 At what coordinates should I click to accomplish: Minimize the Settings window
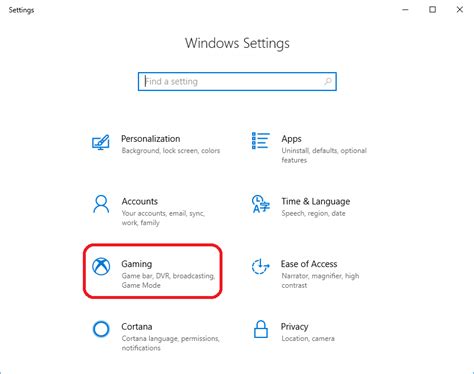405,10
